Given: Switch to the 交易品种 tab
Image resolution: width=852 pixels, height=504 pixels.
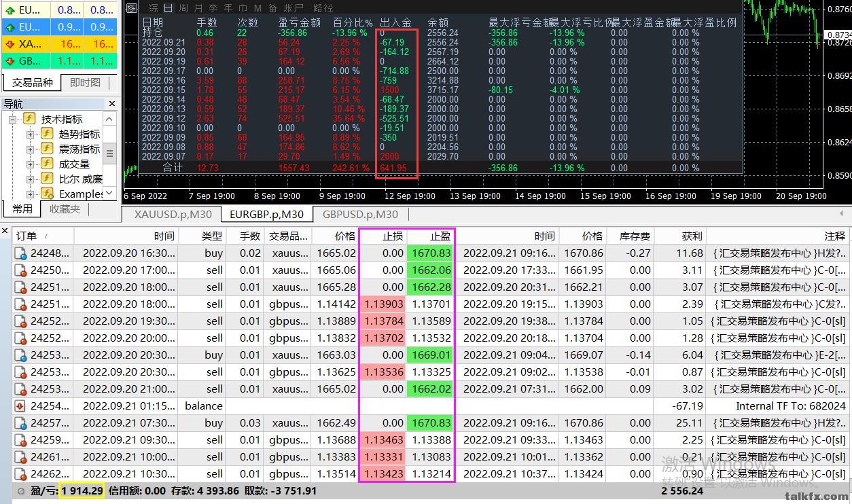Looking at the screenshot, I should [x=32, y=83].
